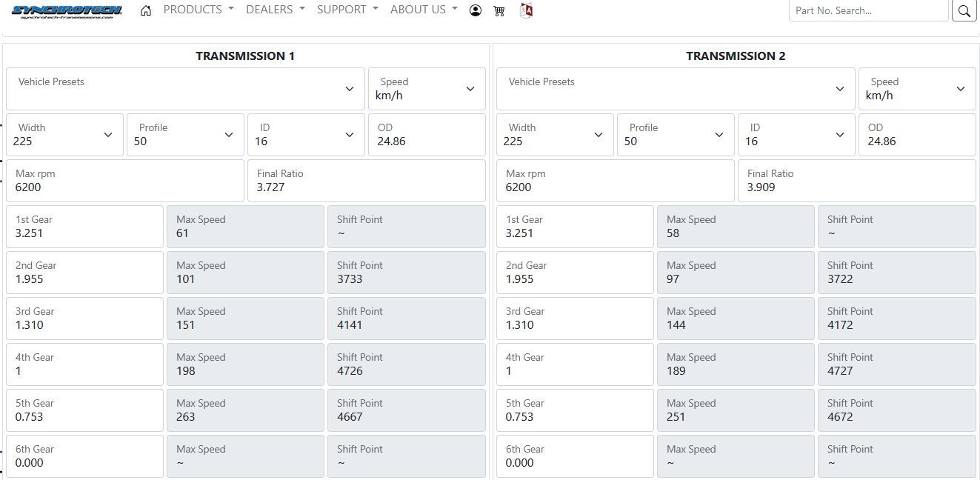This screenshot has height=480, width=980.
Task: Click Transmission 1 6th Gear field
Action: pos(84,456)
